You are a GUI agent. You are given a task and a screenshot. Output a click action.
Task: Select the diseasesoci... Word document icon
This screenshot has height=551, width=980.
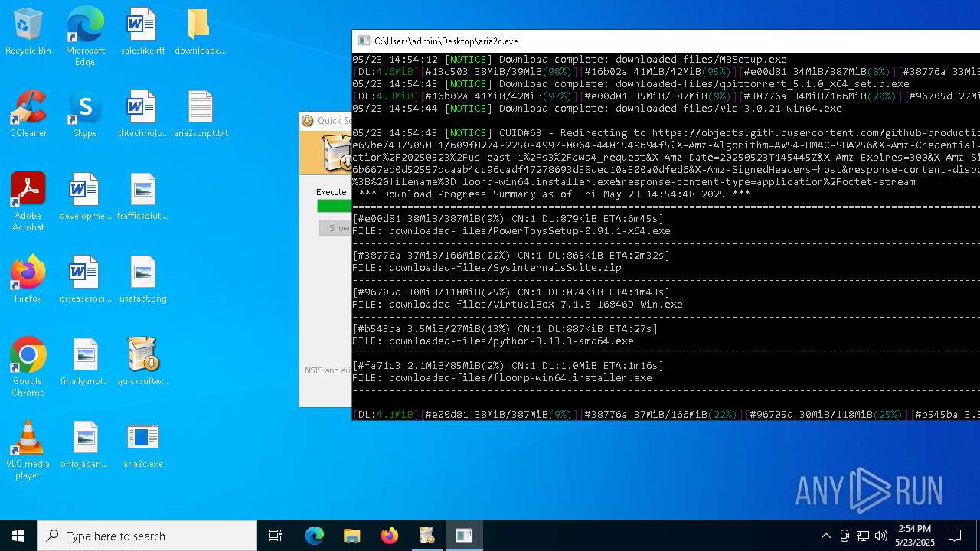(85, 280)
